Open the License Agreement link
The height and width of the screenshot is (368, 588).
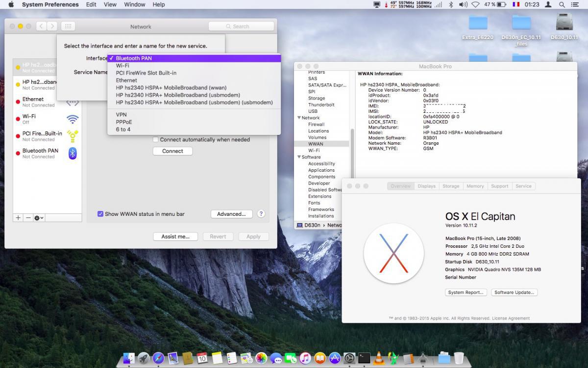tap(511, 318)
